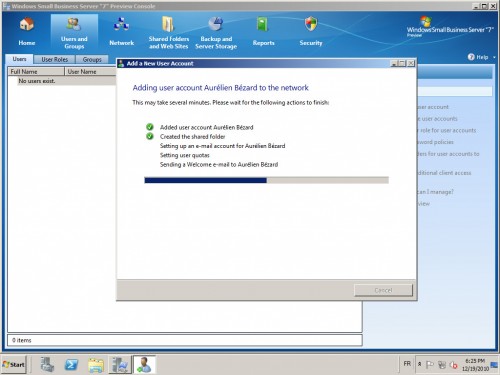Select the Add User taskbar icon
Viewport: 500px width, 375px height.
(x=144, y=365)
